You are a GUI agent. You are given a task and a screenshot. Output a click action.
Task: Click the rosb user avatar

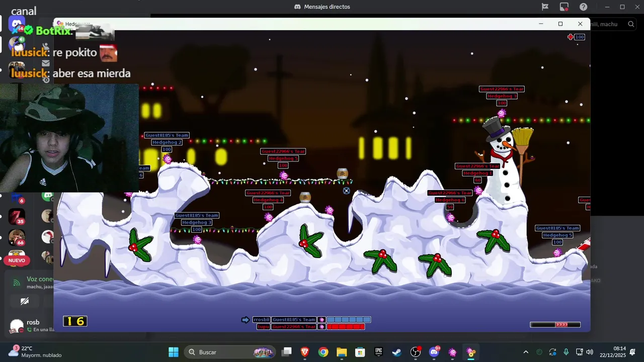click(17, 326)
